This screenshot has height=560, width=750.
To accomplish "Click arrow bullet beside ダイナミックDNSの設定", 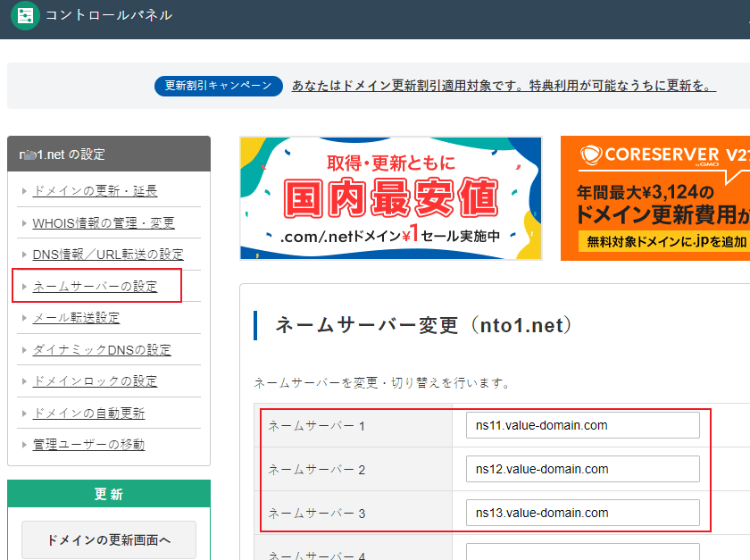I will (x=24, y=350).
